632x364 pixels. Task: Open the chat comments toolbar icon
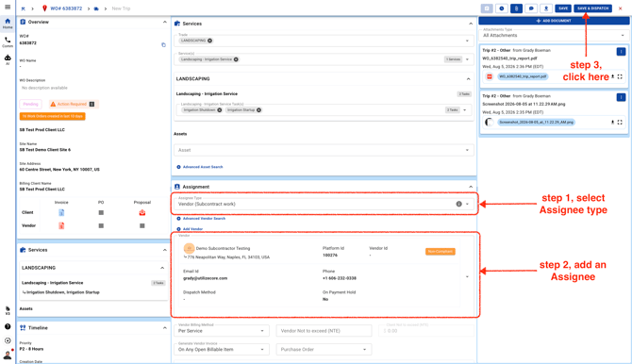click(x=531, y=8)
